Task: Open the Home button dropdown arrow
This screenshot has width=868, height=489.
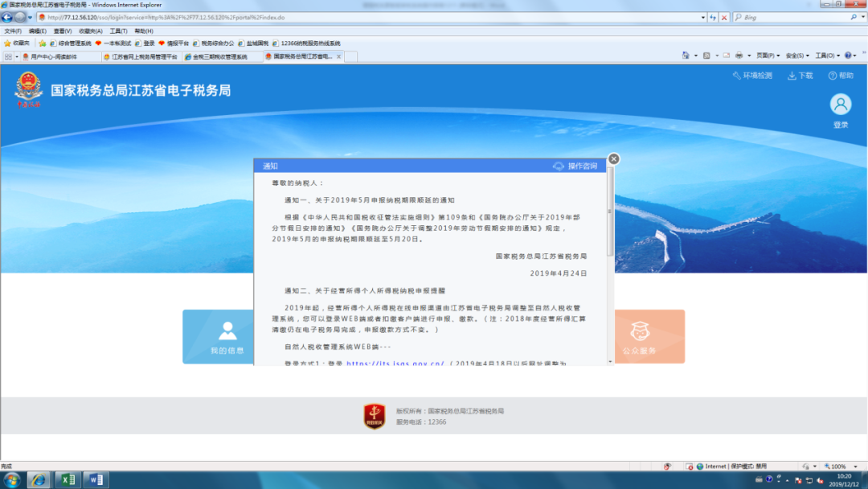Action: point(696,55)
